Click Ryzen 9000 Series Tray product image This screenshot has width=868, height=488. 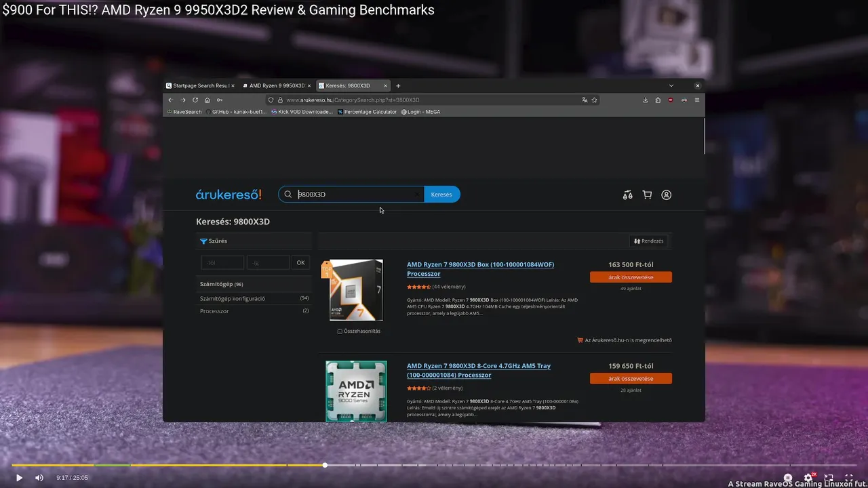pyautogui.click(x=356, y=391)
